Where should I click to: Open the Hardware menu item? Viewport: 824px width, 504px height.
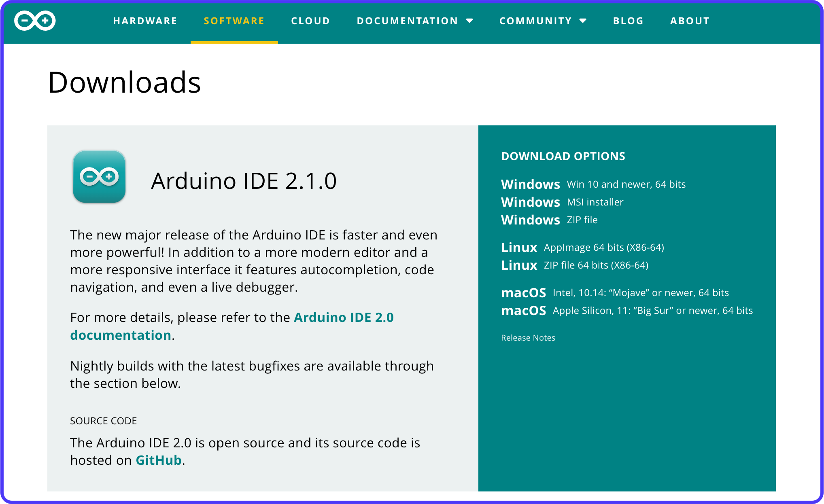click(x=145, y=21)
